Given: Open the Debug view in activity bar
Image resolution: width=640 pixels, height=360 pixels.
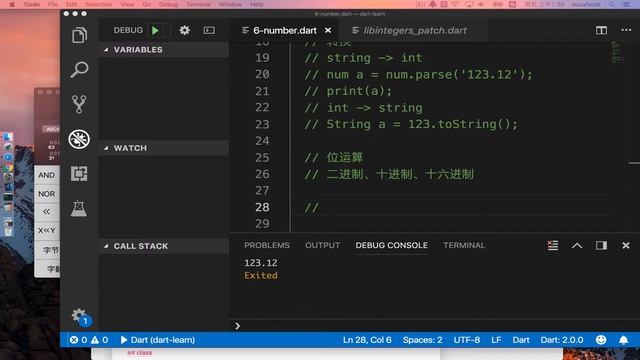Looking at the screenshot, I should click(x=79, y=139).
